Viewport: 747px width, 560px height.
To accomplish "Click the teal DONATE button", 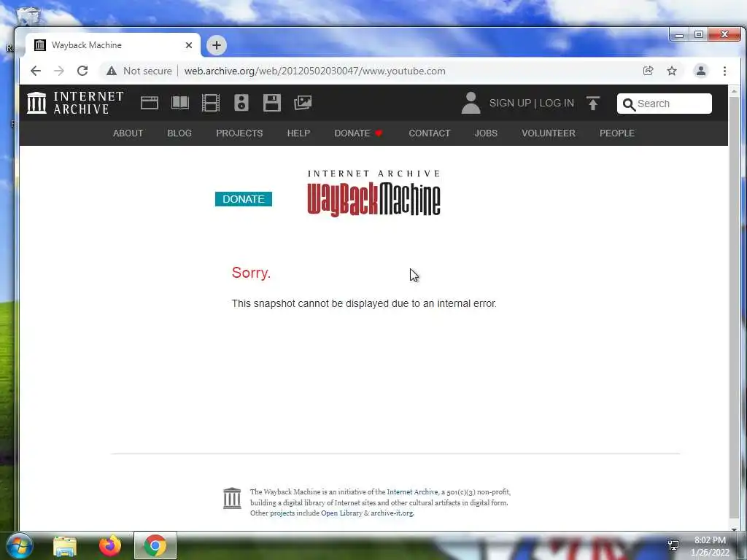I will (x=244, y=199).
